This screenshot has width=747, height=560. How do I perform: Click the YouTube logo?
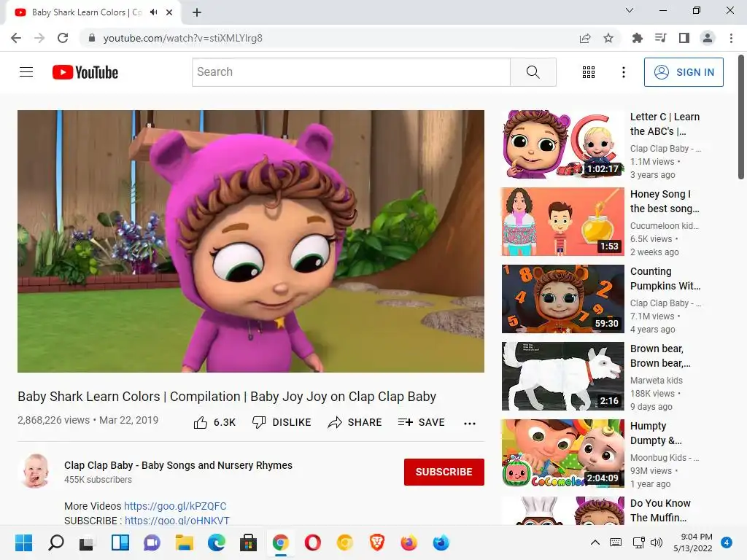click(85, 72)
